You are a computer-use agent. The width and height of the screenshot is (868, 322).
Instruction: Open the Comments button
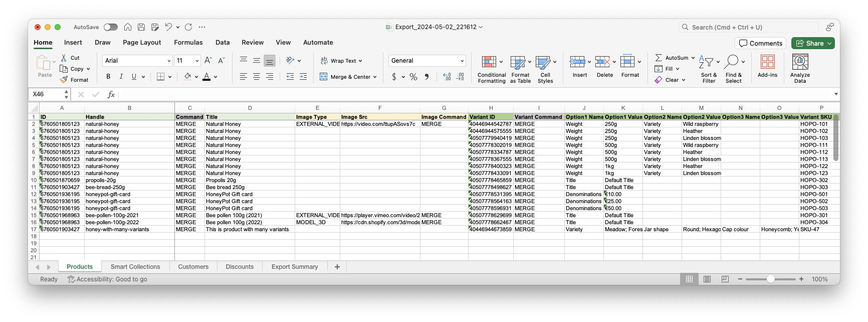(760, 43)
